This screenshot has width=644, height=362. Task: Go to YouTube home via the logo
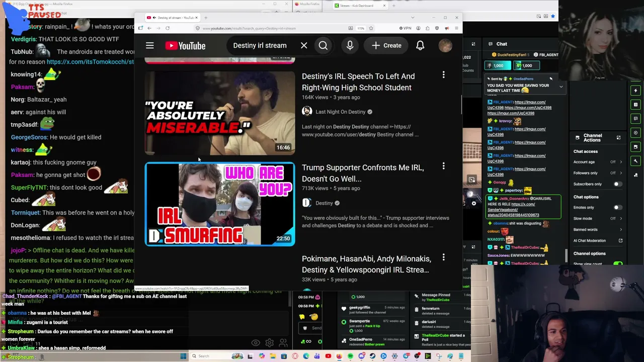185,46
